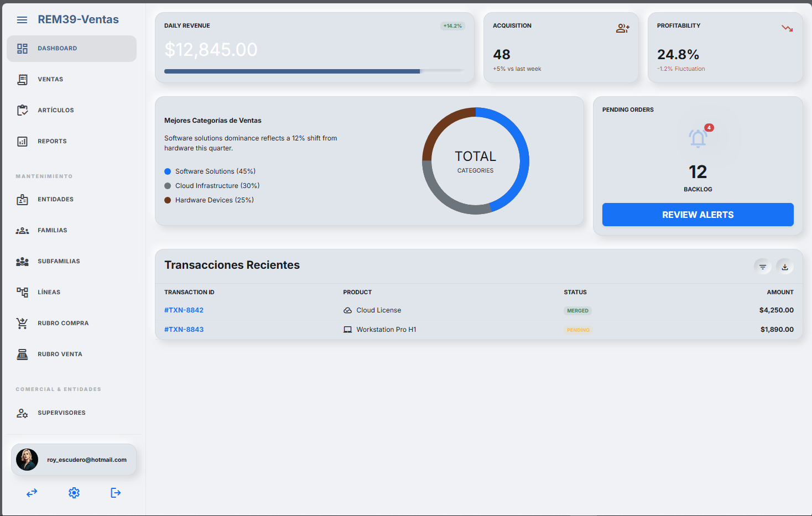Filter transactions with the filter icon

point(763,267)
